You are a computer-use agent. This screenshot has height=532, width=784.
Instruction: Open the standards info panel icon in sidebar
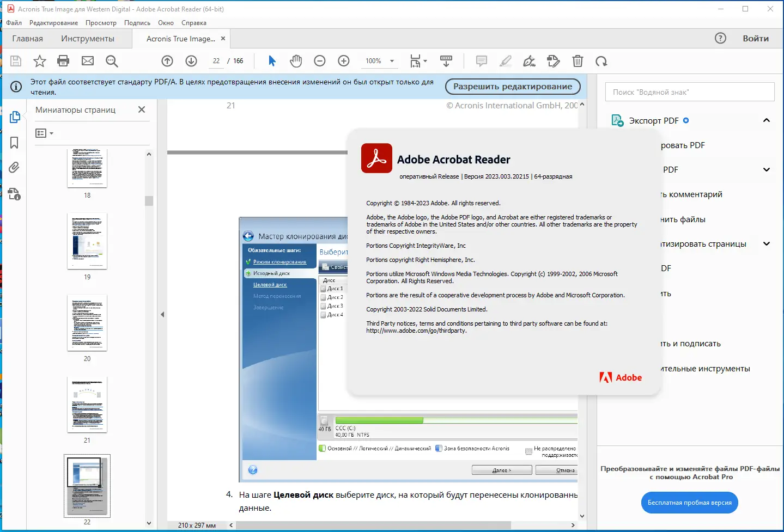click(15, 194)
